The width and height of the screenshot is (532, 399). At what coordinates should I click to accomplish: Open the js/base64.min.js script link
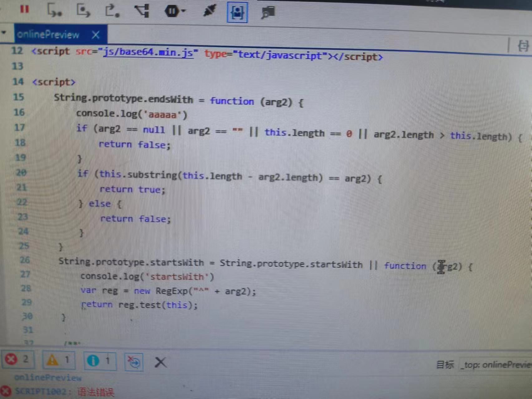(x=148, y=52)
